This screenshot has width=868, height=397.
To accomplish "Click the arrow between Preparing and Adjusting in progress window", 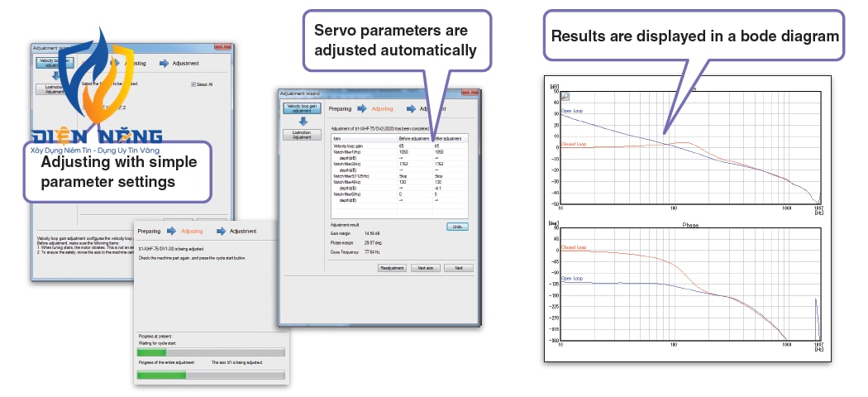I will (171, 230).
